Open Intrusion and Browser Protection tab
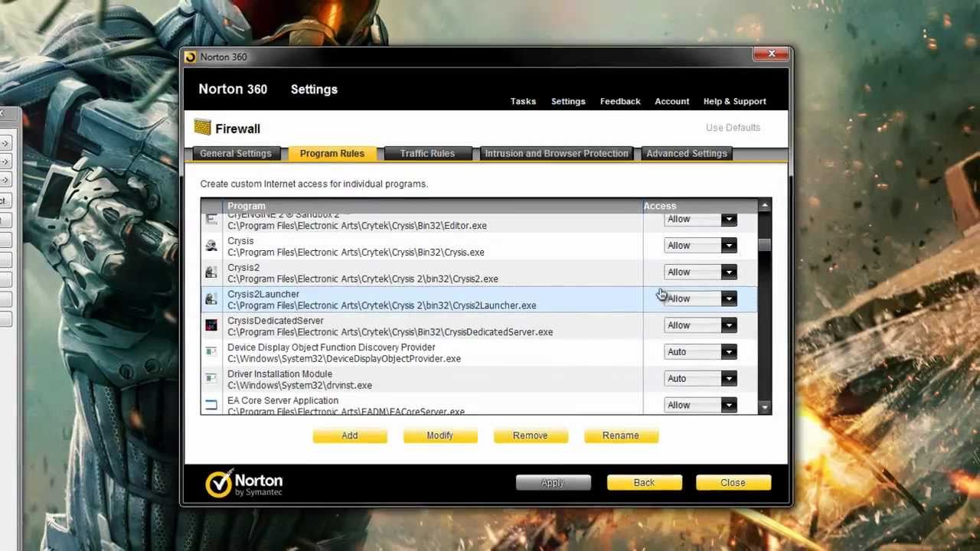Viewport: 980px width, 551px height. (x=557, y=154)
